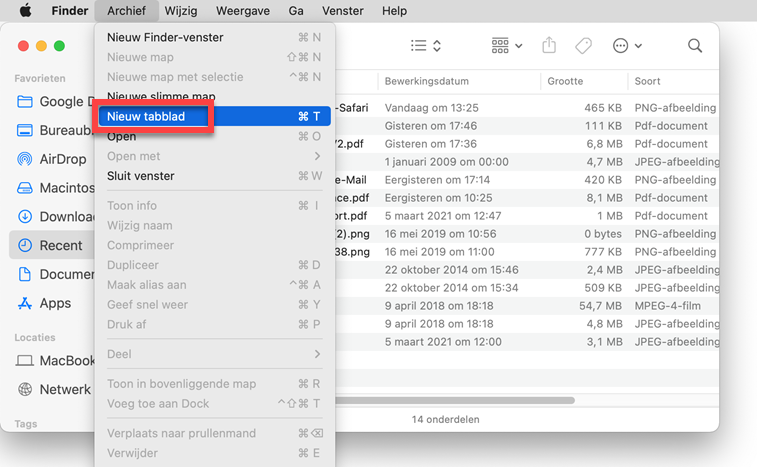The width and height of the screenshot is (757, 467).
Task: Select row dated Gisteren om 17:36
Action: pyautogui.click(x=527, y=144)
